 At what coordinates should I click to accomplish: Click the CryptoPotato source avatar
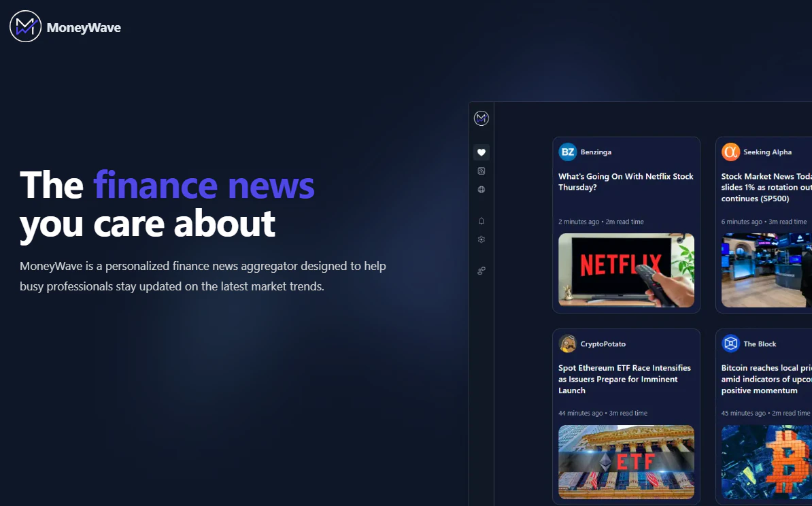pos(568,343)
